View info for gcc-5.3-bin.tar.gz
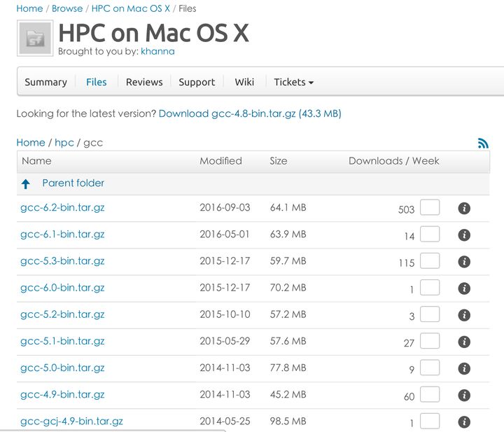 (x=463, y=262)
